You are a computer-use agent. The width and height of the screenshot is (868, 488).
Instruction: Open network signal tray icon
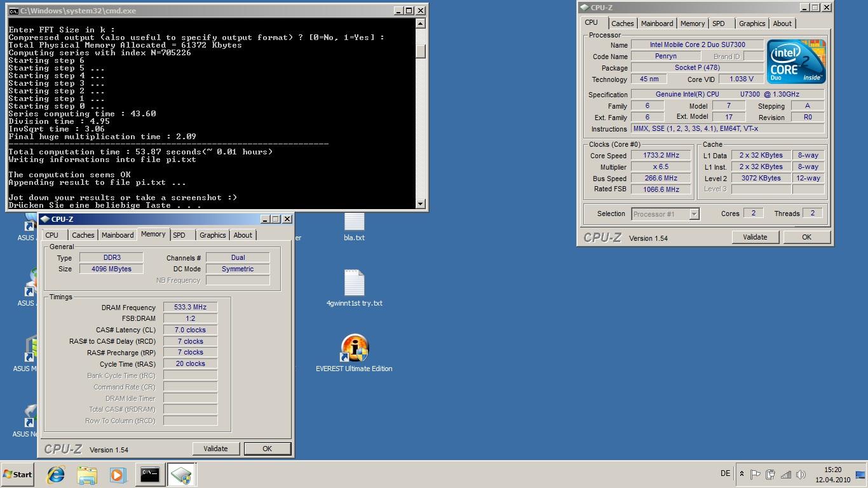(786, 474)
